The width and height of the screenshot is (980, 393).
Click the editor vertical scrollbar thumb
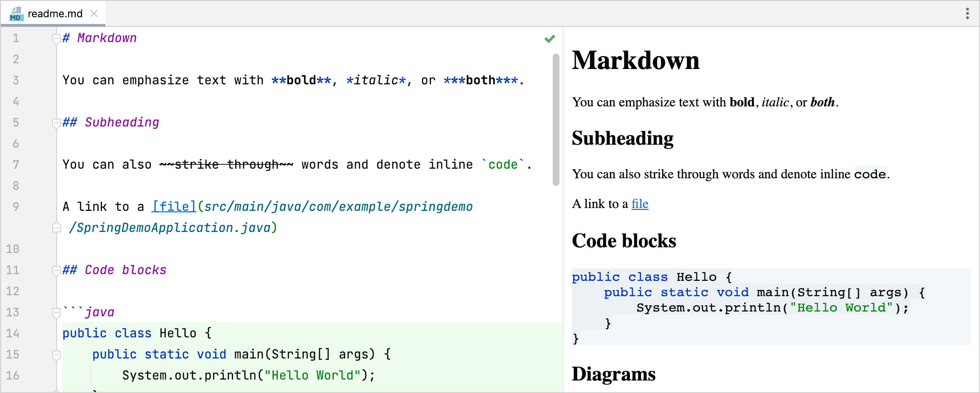556,119
